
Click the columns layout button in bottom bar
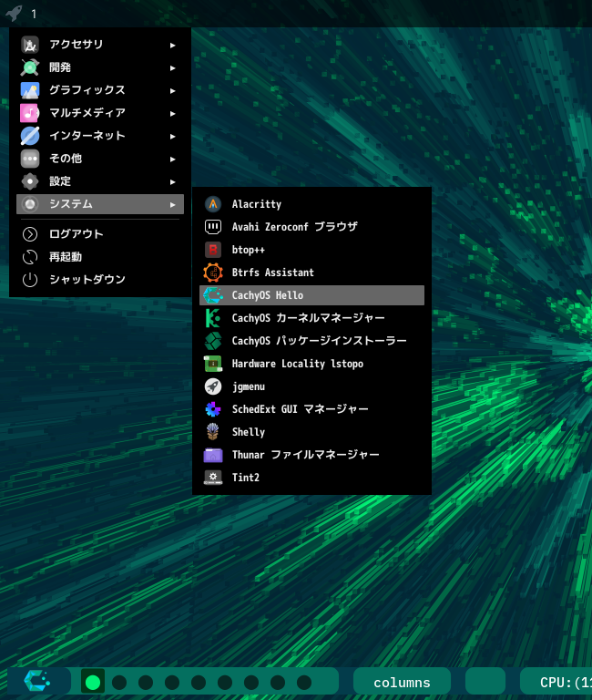click(402, 683)
